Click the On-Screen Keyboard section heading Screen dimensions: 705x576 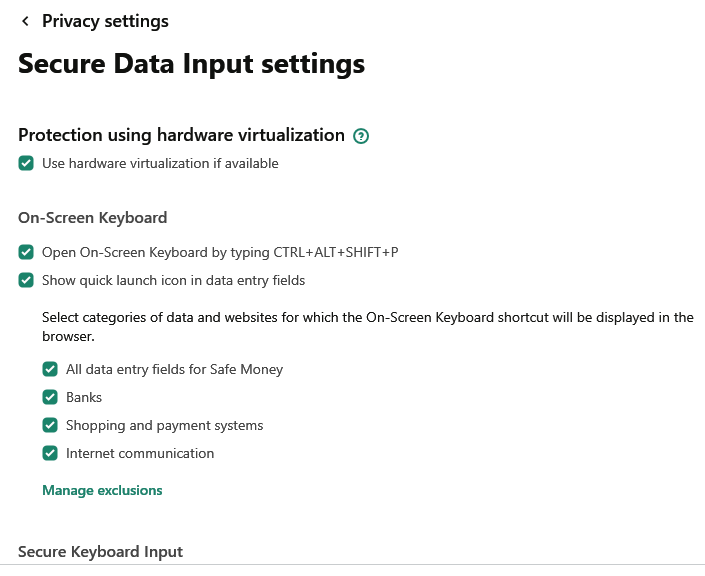(92, 217)
